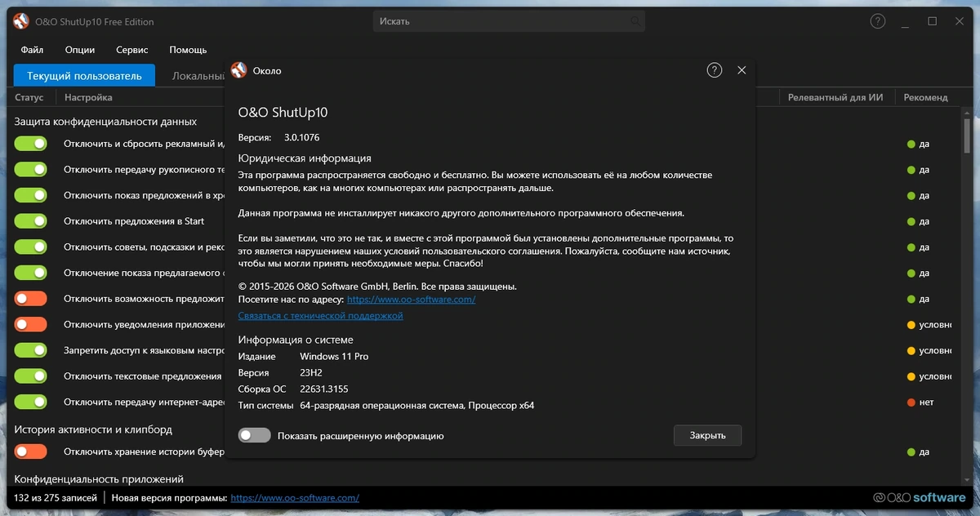
Task: Toggle 'Отключить передачу интернет-адрес' switch
Action: pos(31,403)
